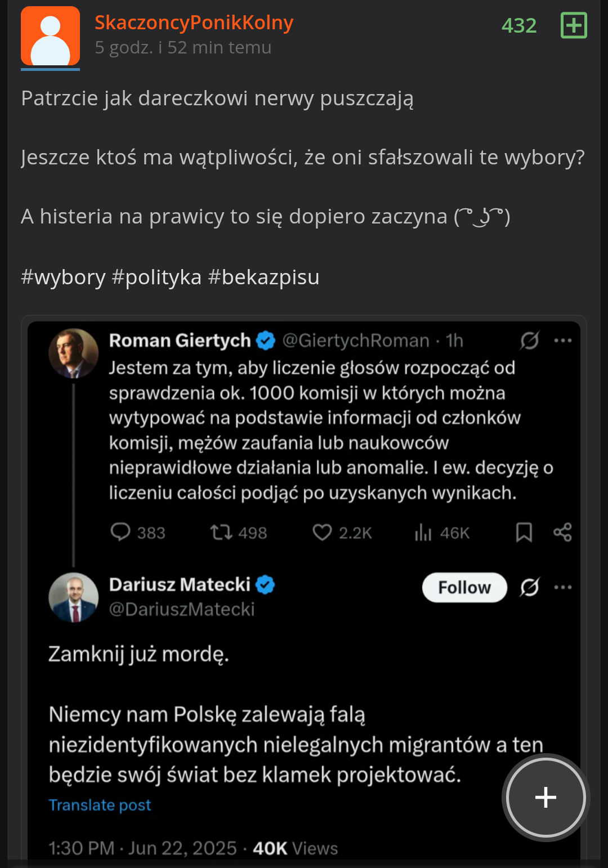Click the poster's orange avatar

[50, 37]
